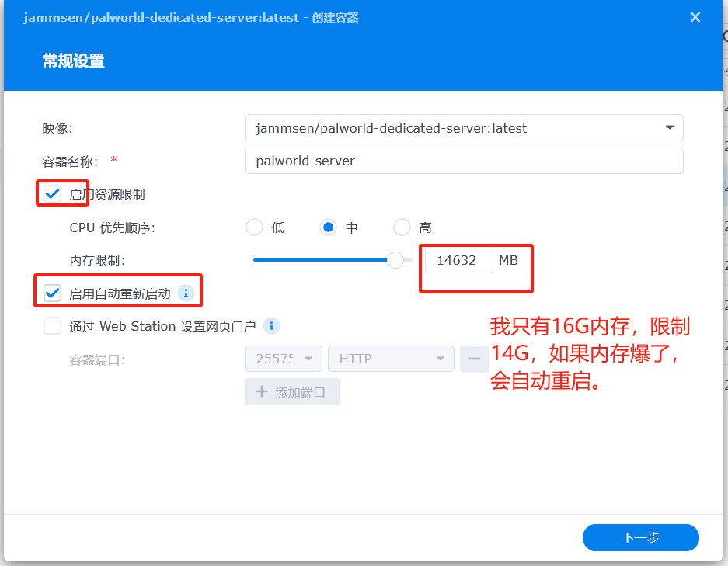Click the 容器名称 text field

[463, 161]
